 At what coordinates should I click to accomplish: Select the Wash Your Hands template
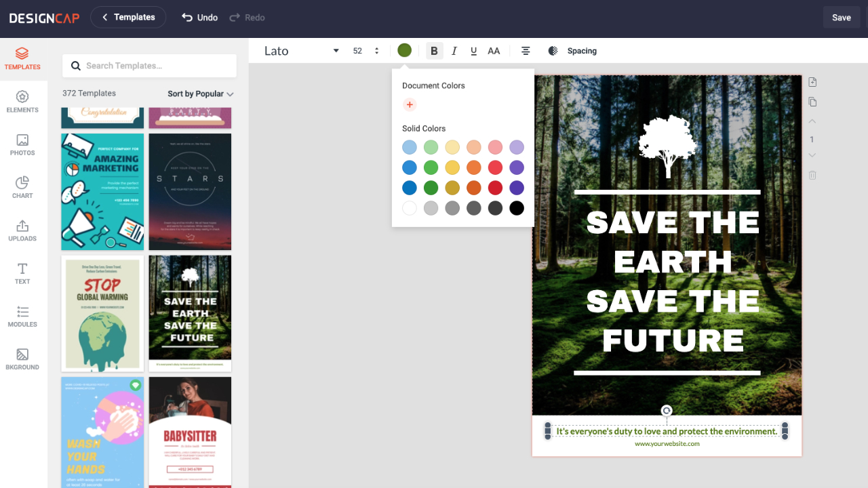coord(102,432)
